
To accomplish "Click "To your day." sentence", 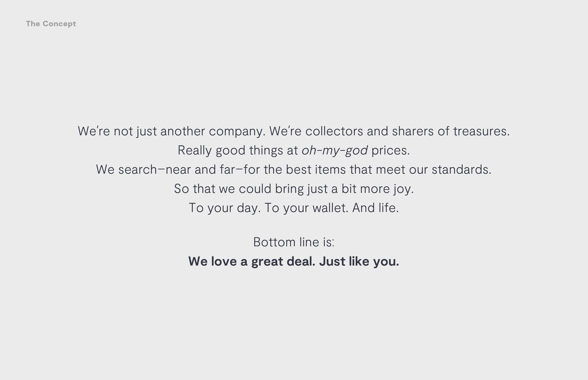I will tap(225, 208).
